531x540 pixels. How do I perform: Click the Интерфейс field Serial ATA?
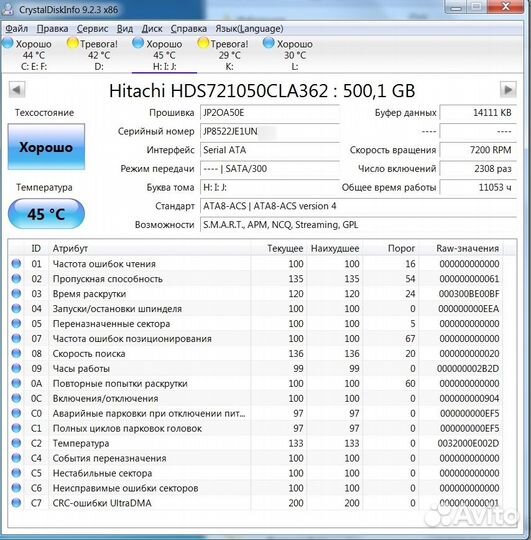270,150
